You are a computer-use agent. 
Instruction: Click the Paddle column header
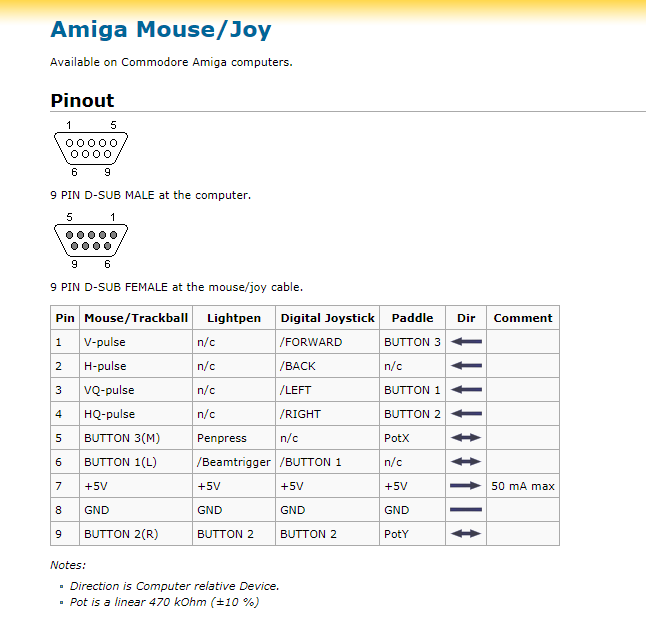pos(412,318)
